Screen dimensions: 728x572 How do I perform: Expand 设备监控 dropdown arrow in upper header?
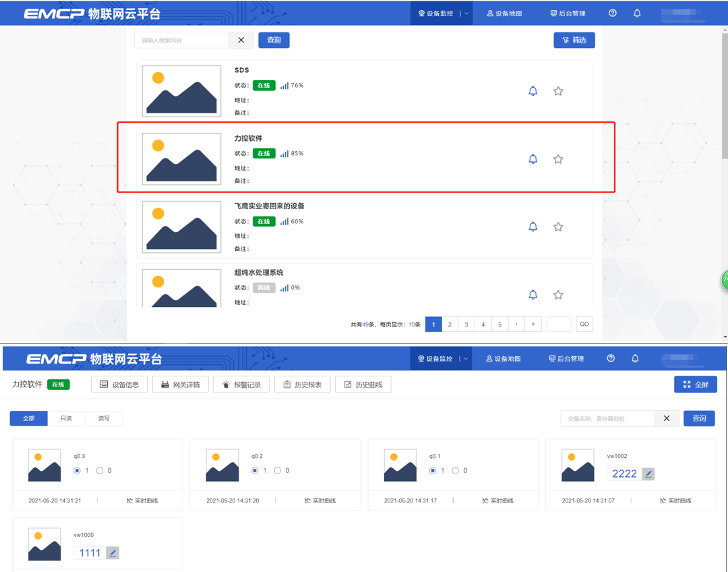(466, 13)
